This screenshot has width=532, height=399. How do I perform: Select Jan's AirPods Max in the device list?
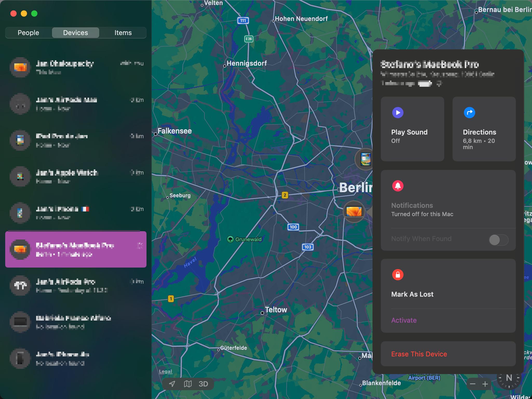76,104
